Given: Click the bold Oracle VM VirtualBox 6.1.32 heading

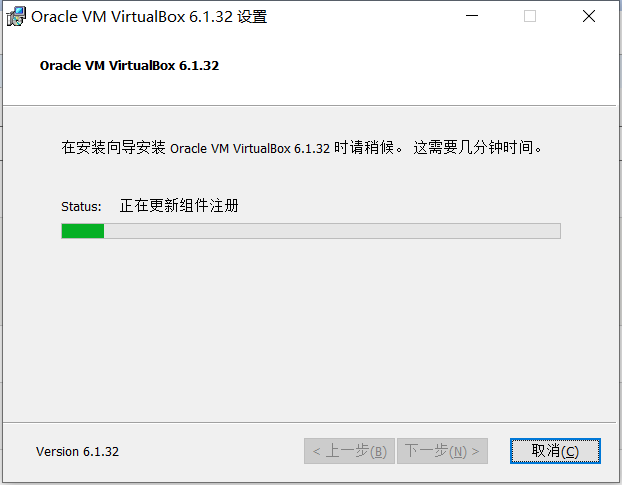Looking at the screenshot, I should (129, 65).
